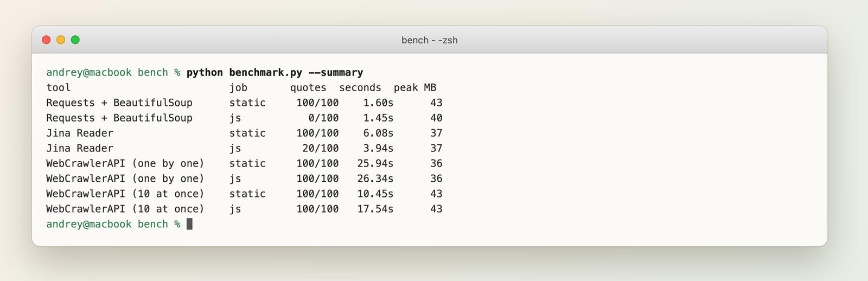Screen dimensions: 868x281
Task: Click the 'quotes' column header
Action: click(x=308, y=88)
